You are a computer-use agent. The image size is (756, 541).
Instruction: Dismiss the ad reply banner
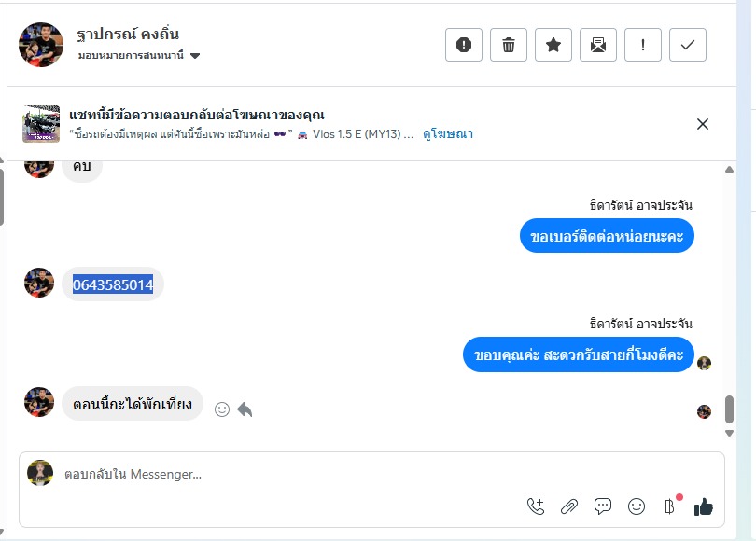(703, 124)
